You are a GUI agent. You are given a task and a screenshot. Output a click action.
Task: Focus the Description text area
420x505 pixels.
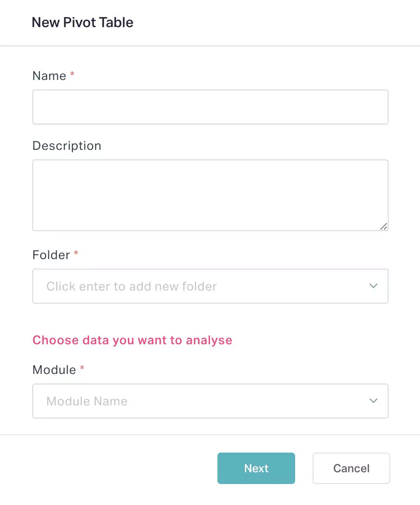click(210, 195)
